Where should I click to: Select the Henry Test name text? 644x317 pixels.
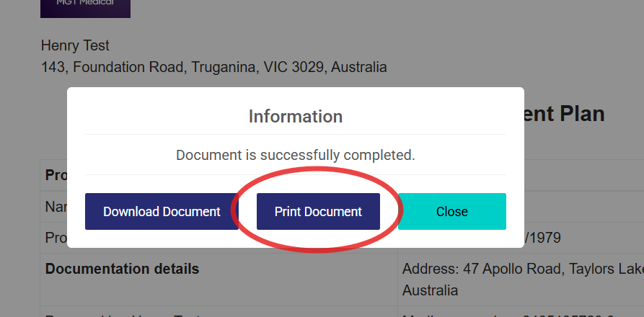(75, 45)
